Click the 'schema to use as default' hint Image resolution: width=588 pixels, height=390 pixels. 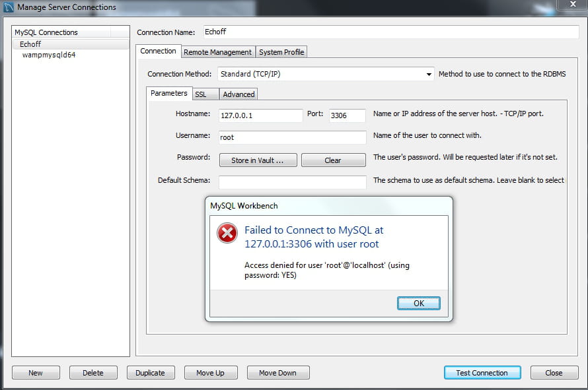click(469, 180)
